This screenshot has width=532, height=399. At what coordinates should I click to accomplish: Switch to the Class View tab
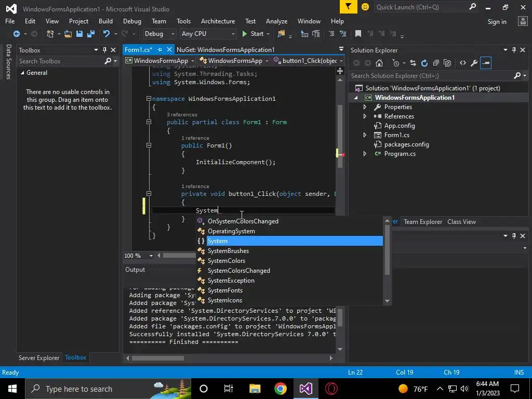(461, 222)
